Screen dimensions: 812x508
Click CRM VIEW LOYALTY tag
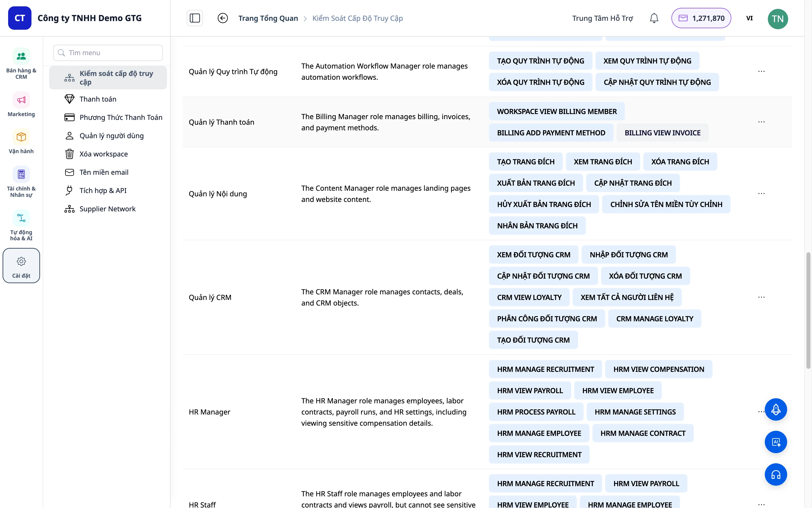529,297
